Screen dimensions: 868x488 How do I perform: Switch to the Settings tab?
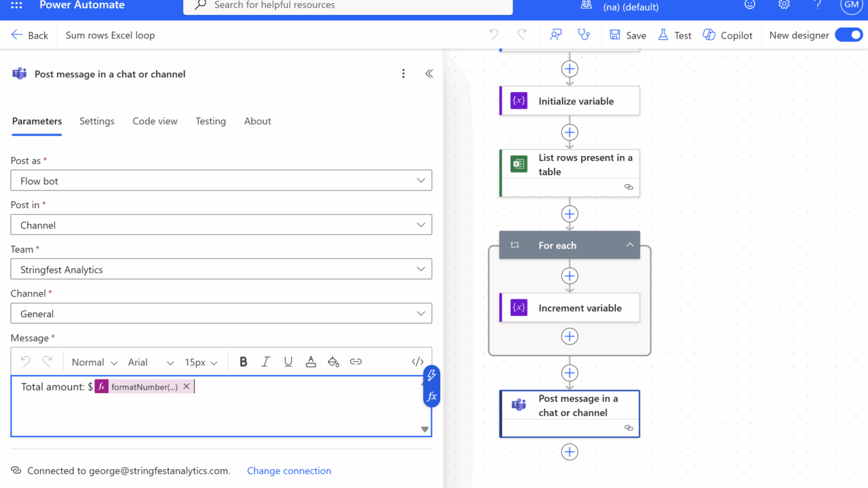coord(97,121)
